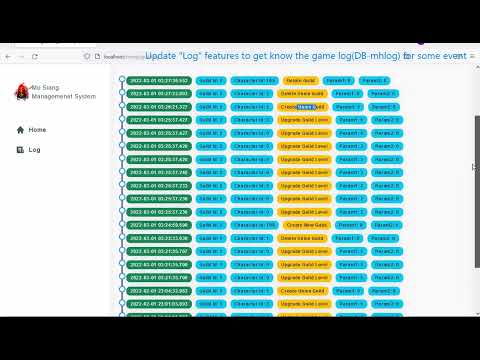Click Param1 badge in the Delete Guild row
The image size is (480, 360).
tap(338, 81)
